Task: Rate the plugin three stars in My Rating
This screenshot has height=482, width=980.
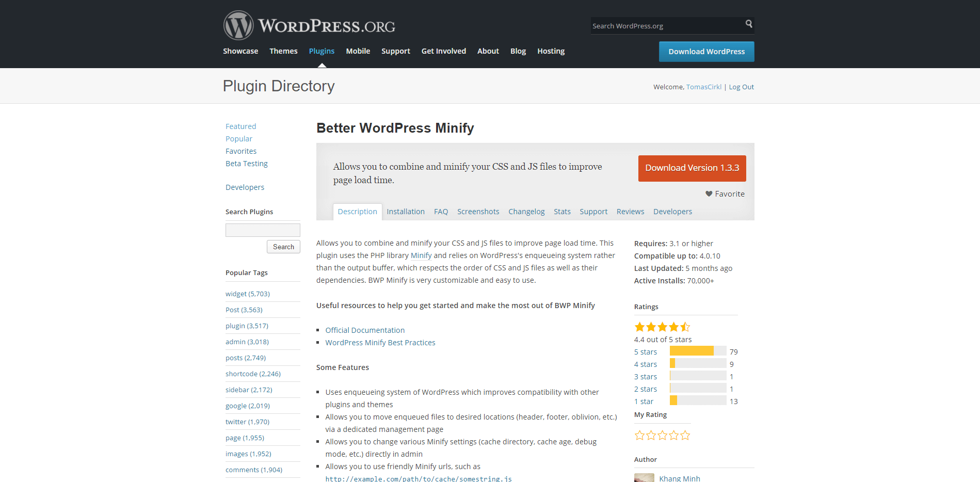Action: (662, 436)
